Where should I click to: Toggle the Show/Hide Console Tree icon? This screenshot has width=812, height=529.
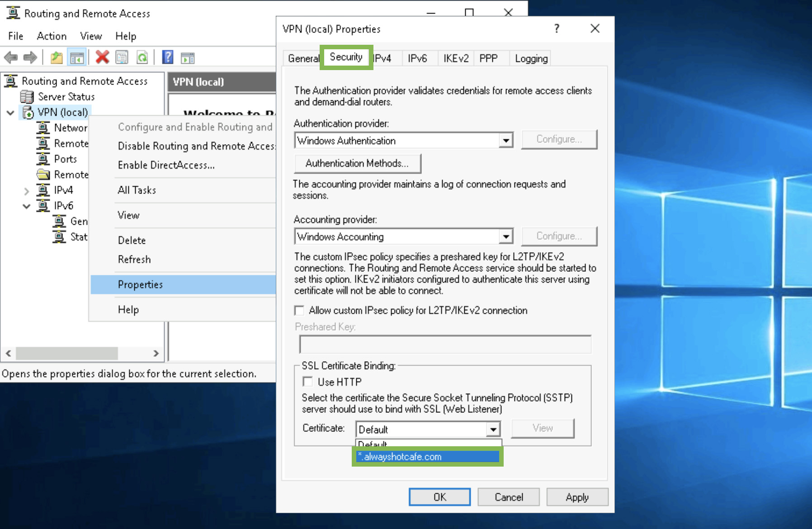pyautogui.click(x=77, y=57)
